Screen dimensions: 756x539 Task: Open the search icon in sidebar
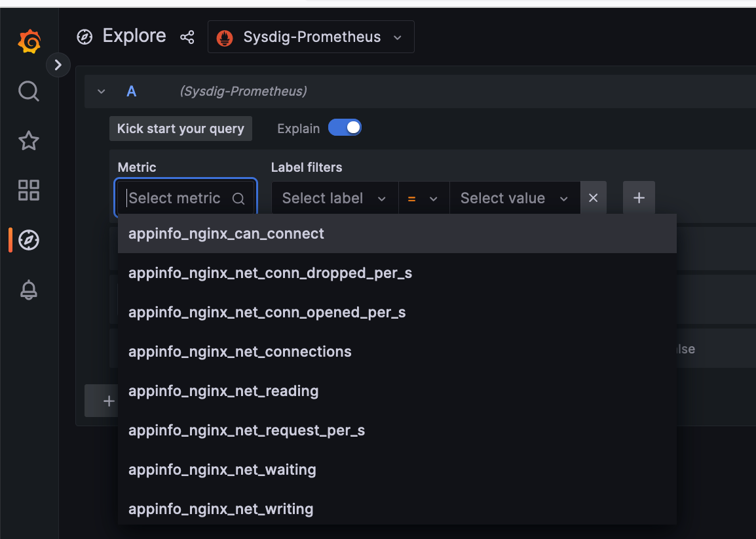[x=28, y=90]
